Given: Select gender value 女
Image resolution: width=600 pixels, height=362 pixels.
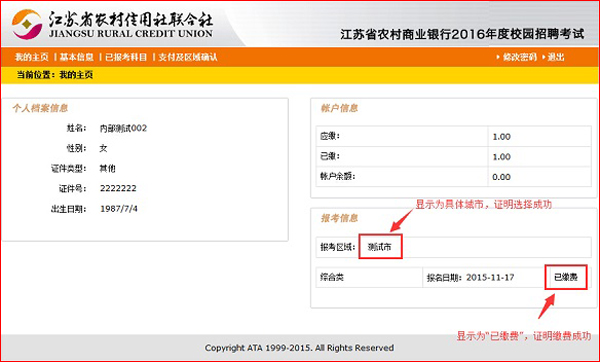Looking at the screenshot, I should point(104,148).
